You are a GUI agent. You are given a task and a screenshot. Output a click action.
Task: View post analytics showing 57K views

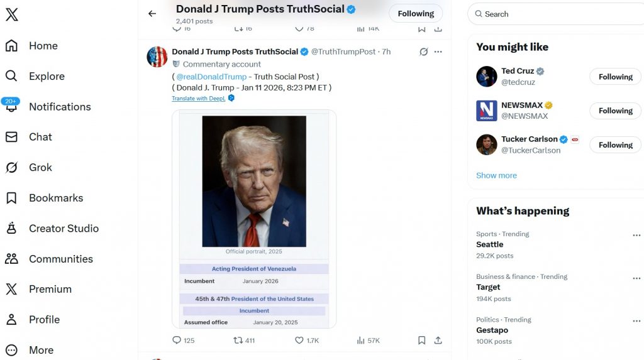pos(361,340)
